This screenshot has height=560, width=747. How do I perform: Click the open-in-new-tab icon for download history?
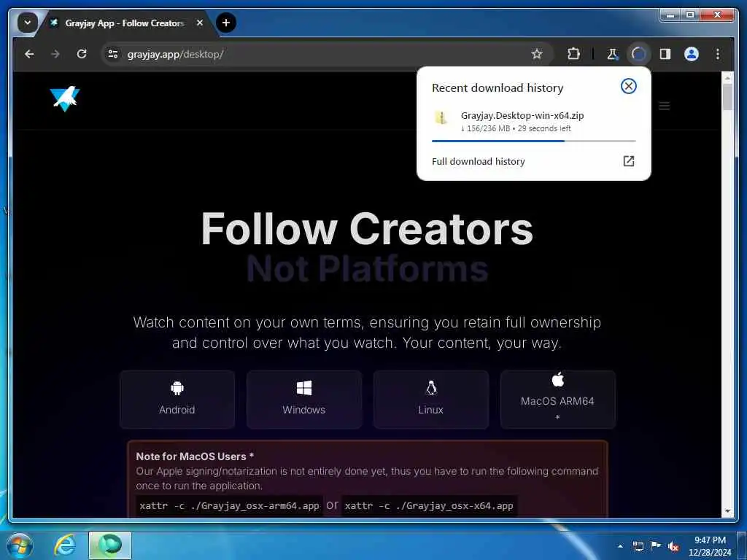click(628, 161)
